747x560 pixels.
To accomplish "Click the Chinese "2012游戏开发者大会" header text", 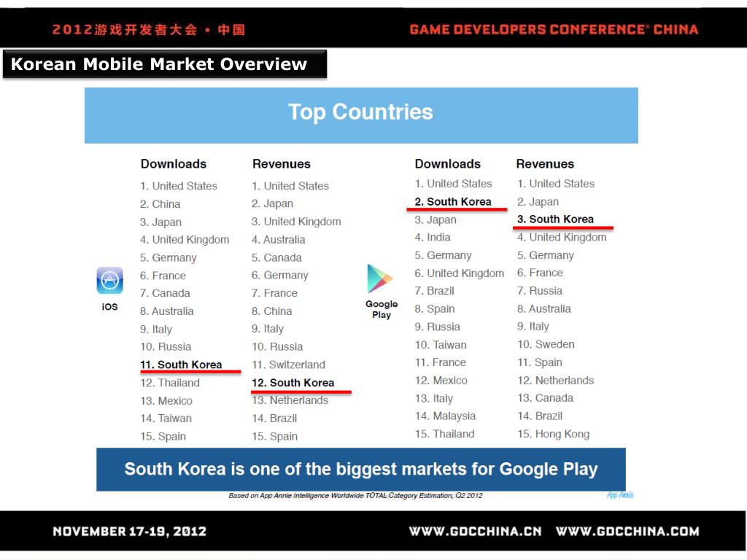I will [x=148, y=29].
